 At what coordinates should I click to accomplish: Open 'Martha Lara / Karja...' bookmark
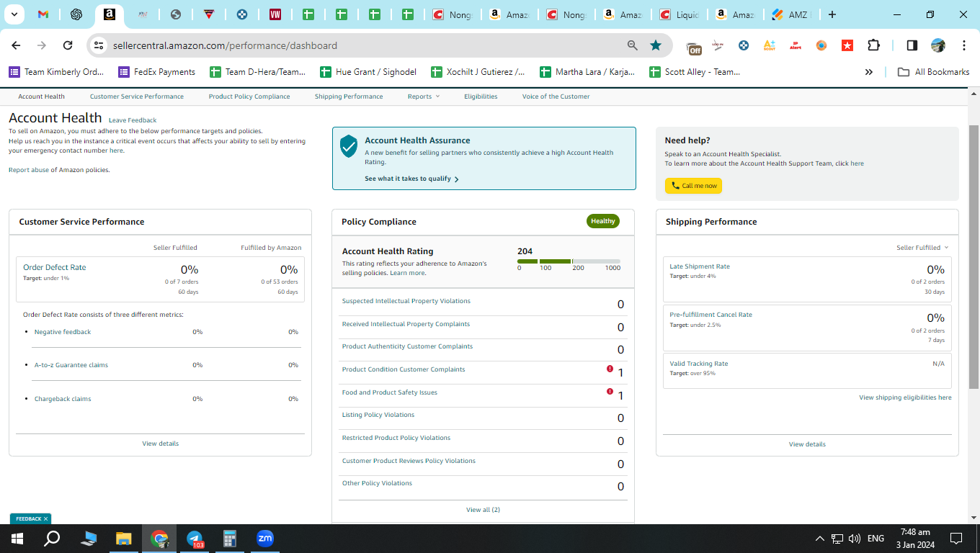pyautogui.click(x=587, y=72)
